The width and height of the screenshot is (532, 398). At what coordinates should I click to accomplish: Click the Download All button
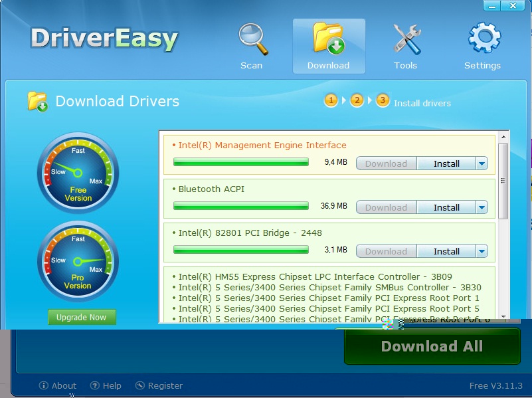(432, 346)
